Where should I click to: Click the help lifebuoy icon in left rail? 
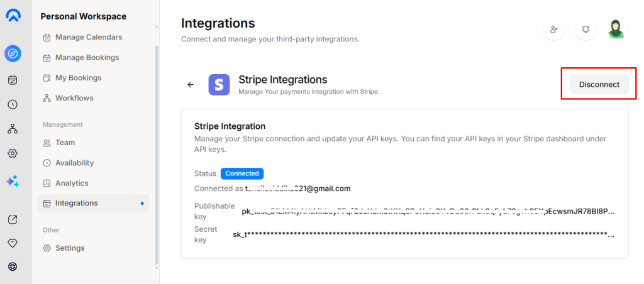click(x=13, y=266)
